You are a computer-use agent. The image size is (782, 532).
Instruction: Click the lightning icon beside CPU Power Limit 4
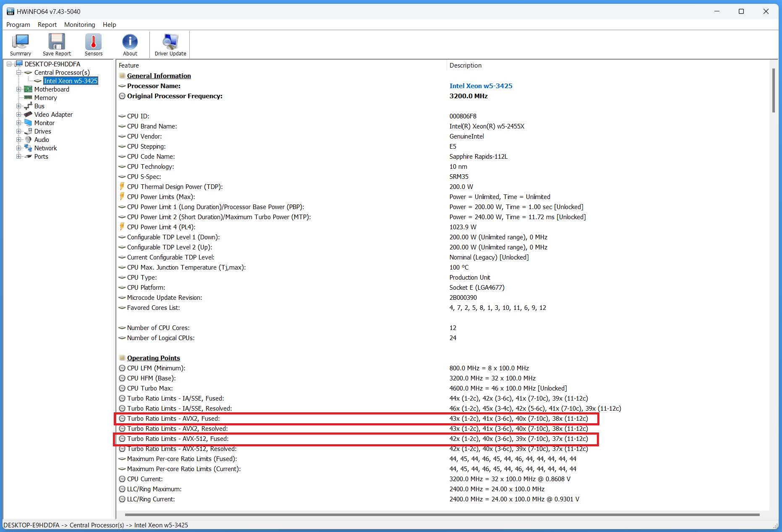pyautogui.click(x=122, y=226)
